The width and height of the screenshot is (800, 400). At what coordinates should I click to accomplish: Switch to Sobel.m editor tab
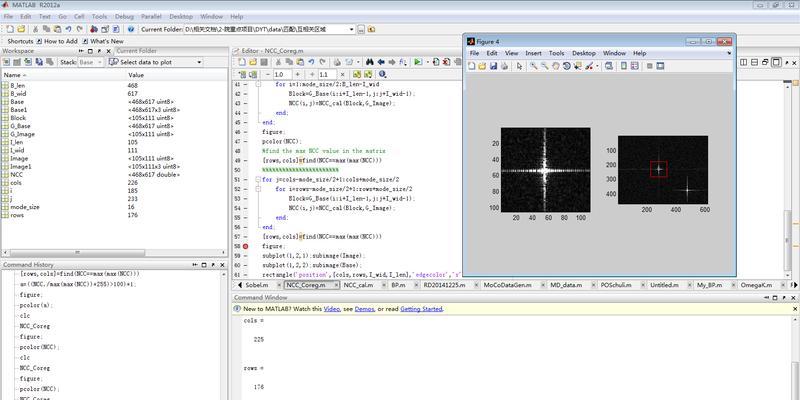click(256, 285)
